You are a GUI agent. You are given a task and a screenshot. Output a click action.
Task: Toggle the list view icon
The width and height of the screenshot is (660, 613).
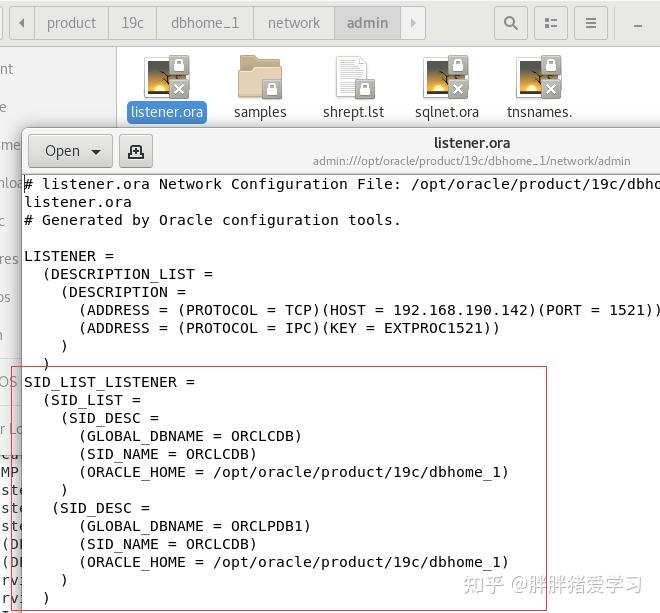point(551,23)
